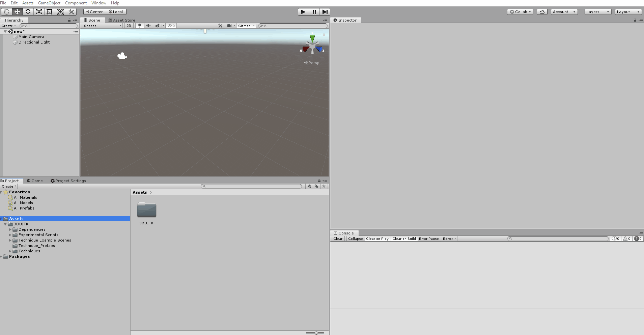Select the 3DUITK folder thumbnail

coord(146,210)
